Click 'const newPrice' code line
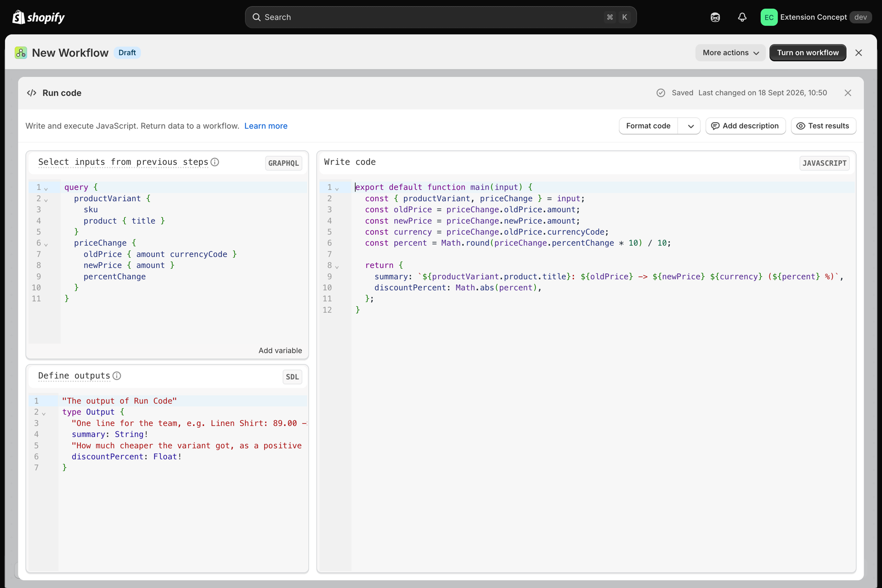This screenshot has width=882, height=588. pyautogui.click(x=472, y=221)
